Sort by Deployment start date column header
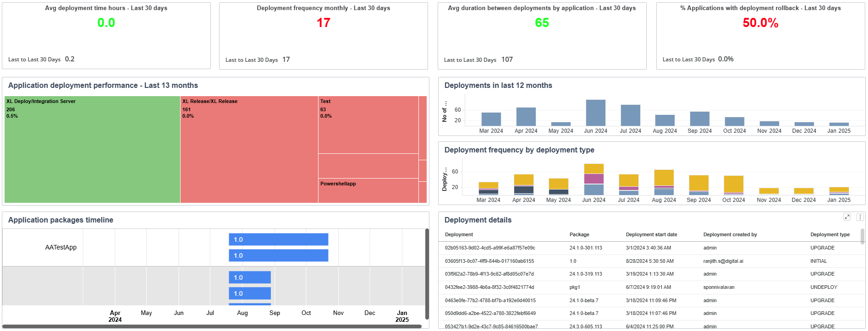The width and height of the screenshot is (868, 331). 651,234
